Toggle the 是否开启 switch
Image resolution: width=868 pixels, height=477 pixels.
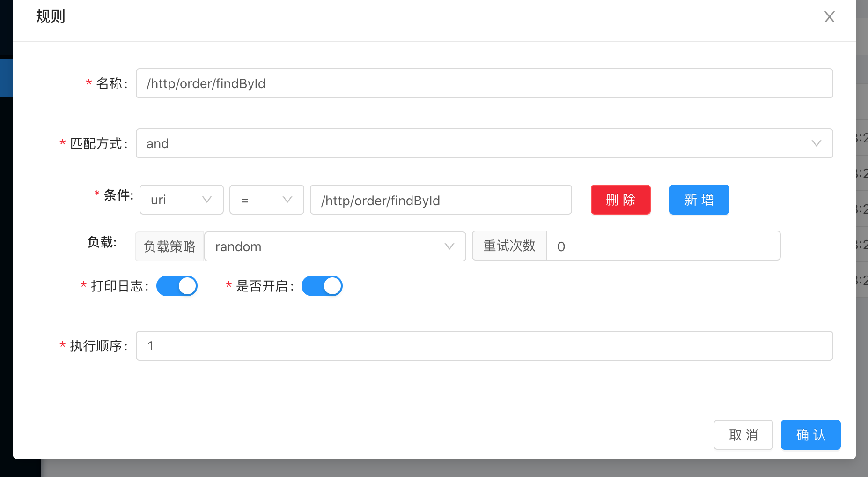pyautogui.click(x=322, y=286)
